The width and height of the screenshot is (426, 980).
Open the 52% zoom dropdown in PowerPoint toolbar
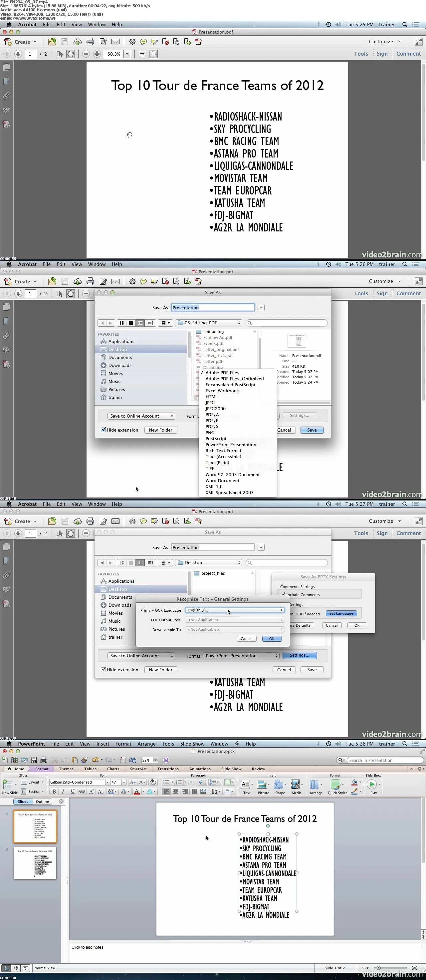[155, 760]
